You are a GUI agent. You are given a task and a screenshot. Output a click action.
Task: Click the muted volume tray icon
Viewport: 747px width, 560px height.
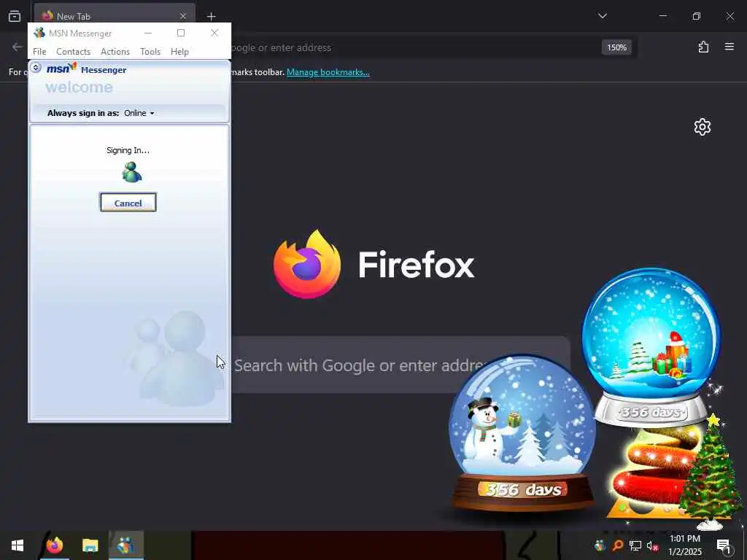(x=652, y=545)
